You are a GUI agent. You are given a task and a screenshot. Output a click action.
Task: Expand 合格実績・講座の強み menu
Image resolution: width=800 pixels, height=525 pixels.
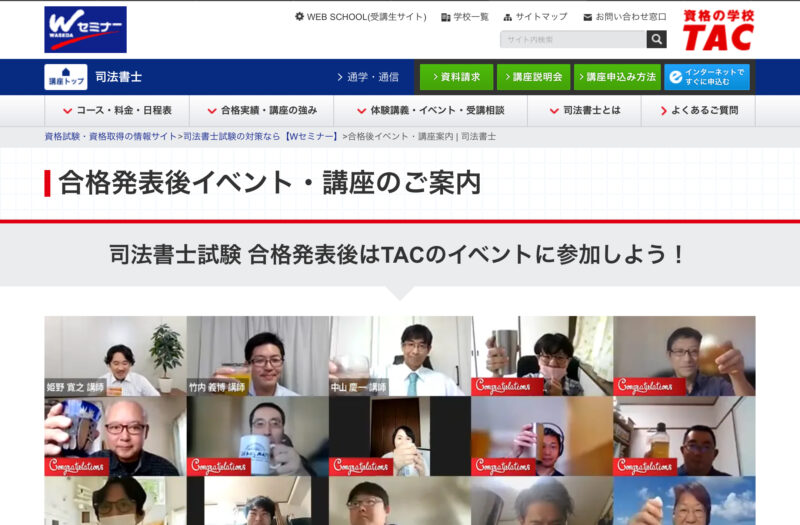point(261,111)
